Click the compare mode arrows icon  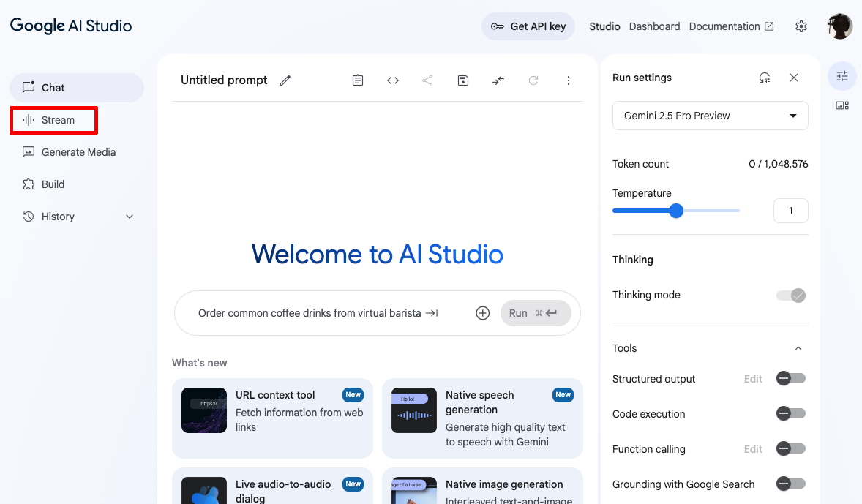point(498,80)
